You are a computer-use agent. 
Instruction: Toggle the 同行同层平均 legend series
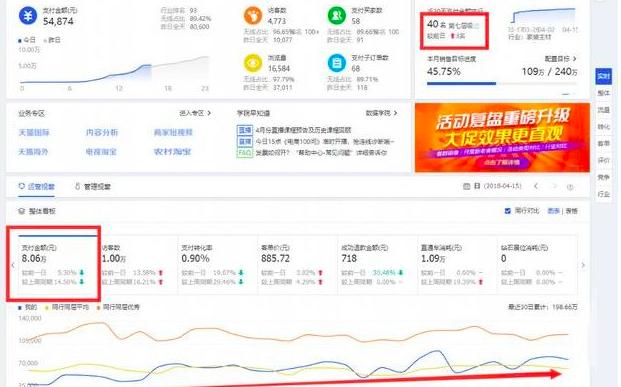[67, 307]
